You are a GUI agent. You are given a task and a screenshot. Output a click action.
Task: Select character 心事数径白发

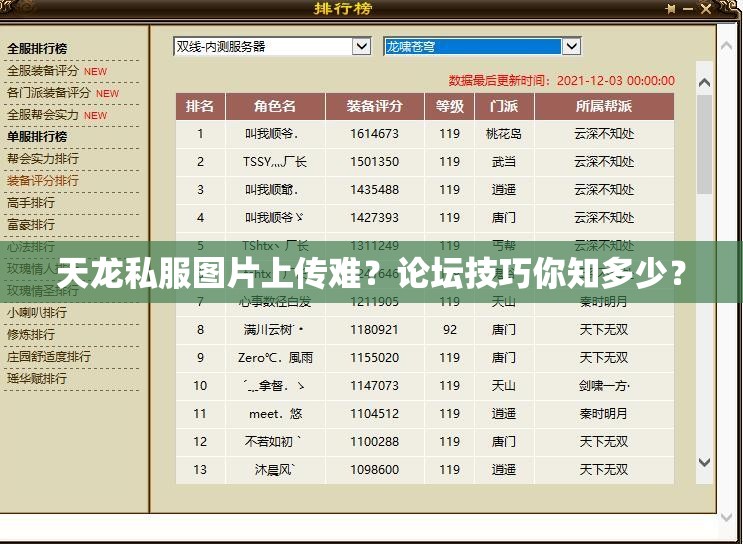(x=275, y=302)
